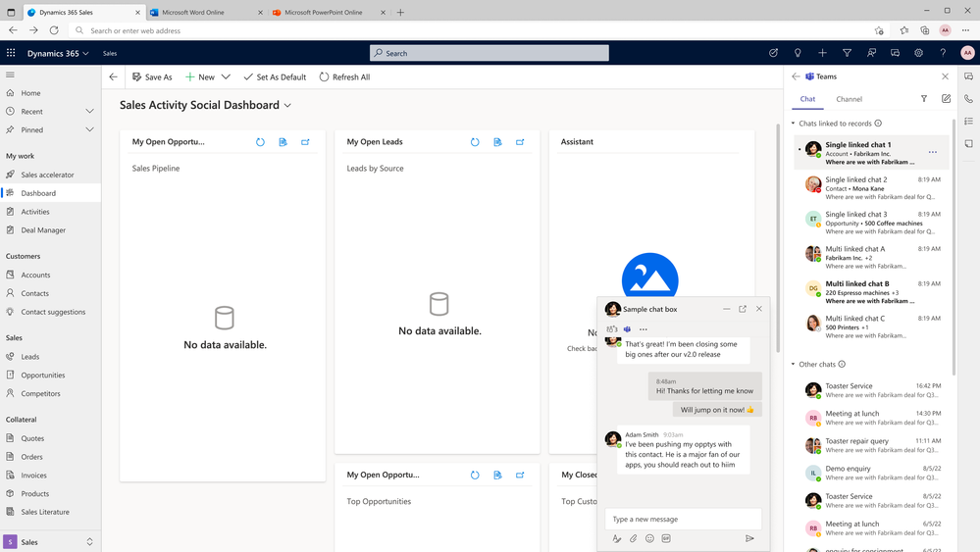Viewport: 980px width, 552px height.
Task: Open the Toaster repair query chat
Action: click(871, 445)
